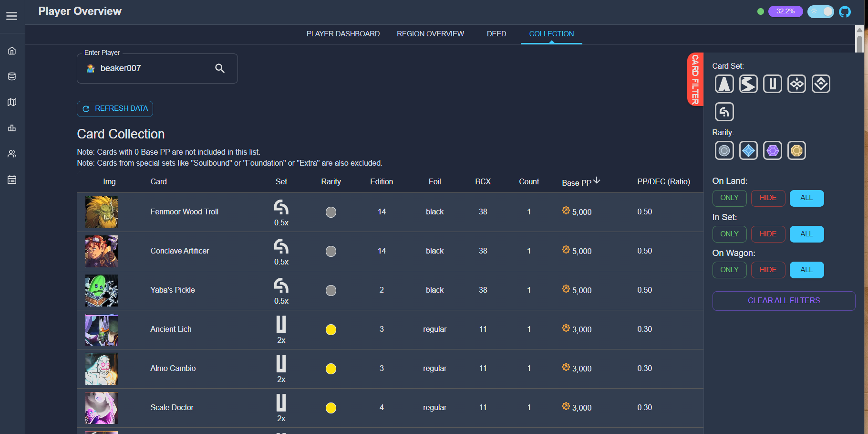Click gray rarity dot in Conclave Artificer row
The height and width of the screenshot is (434, 868).
(331, 251)
